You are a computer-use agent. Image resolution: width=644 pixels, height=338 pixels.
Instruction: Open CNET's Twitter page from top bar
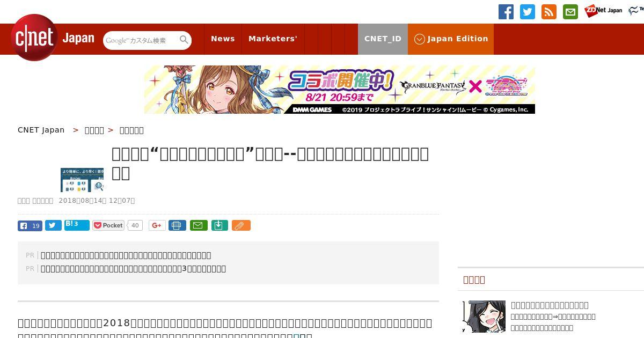pos(528,12)
